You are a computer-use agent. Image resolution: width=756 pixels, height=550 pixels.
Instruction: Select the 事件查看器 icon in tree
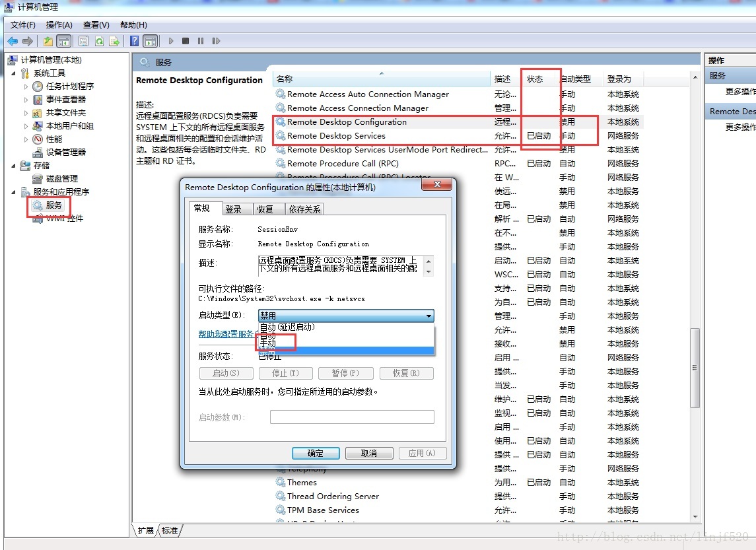coord(38,99)
